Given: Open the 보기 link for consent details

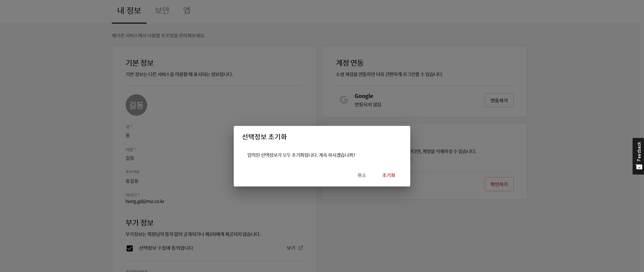Looking at the screenshot, I should 291,248.
